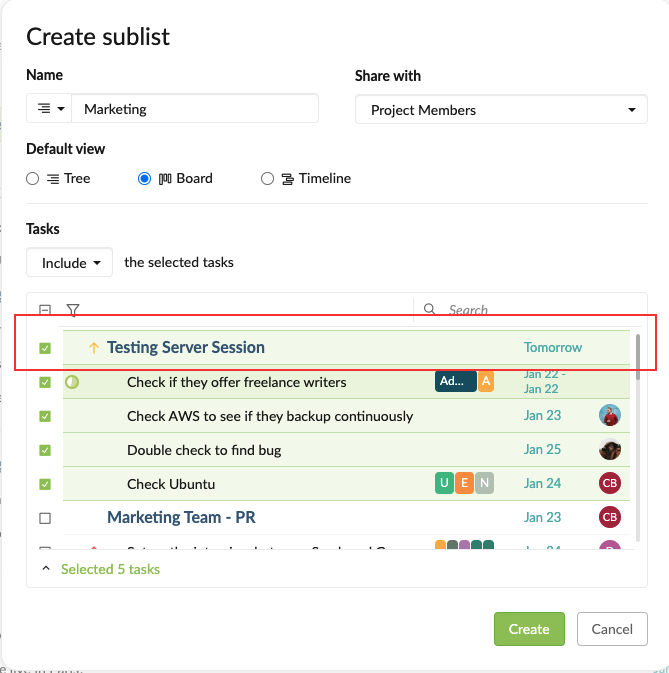Edit the Marketing name field
This screenshot has height=673, width=669.
(x=195, y=109)
